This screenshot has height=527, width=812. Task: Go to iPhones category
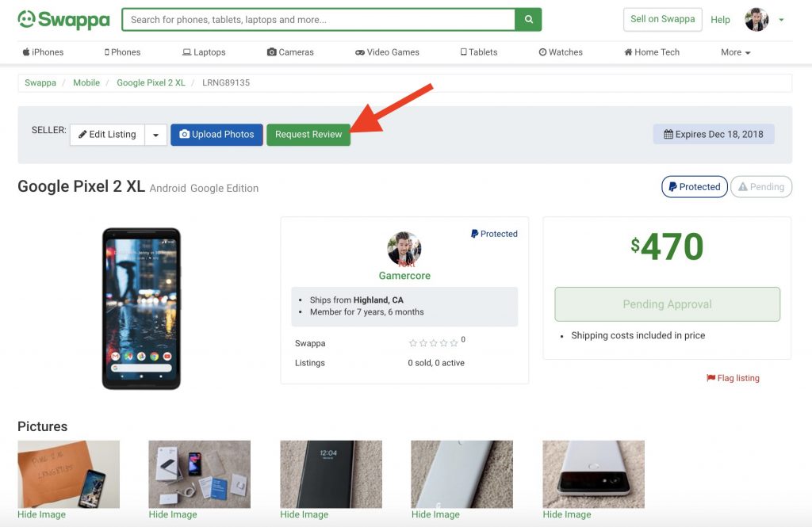click(x=43, y=52)
